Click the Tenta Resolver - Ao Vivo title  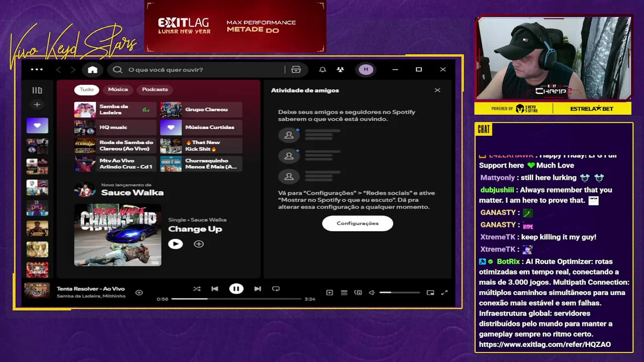coord(91,289)
